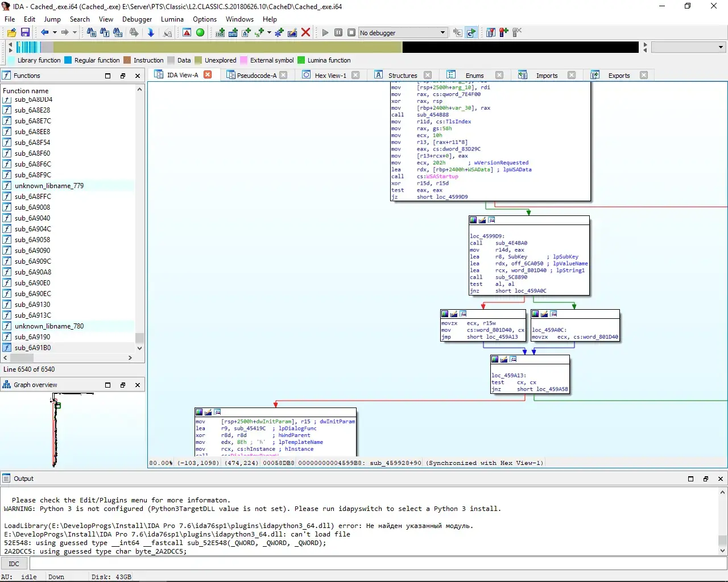Click the red triangle warning toolbar icon
This screenshot has height=582, width=728.
(187, 33)
